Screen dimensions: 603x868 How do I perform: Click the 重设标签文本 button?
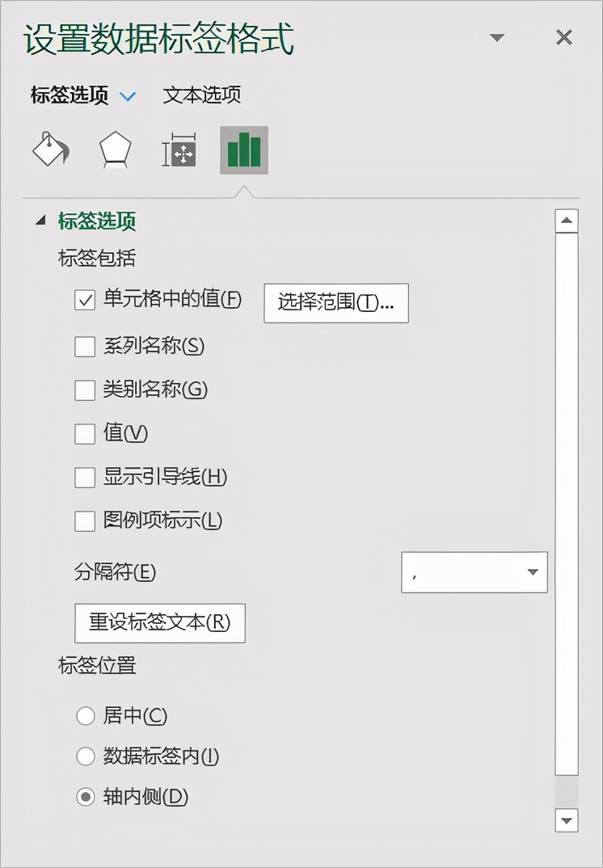coord(160,623)
